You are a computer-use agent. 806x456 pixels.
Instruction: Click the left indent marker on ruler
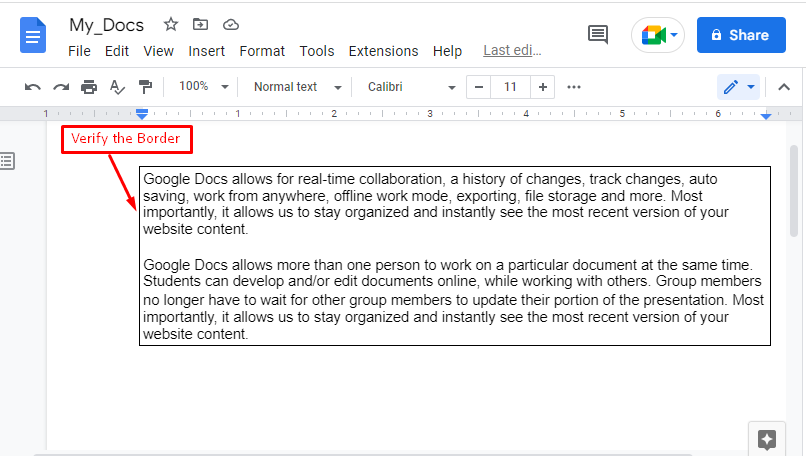tap(142, 114)
